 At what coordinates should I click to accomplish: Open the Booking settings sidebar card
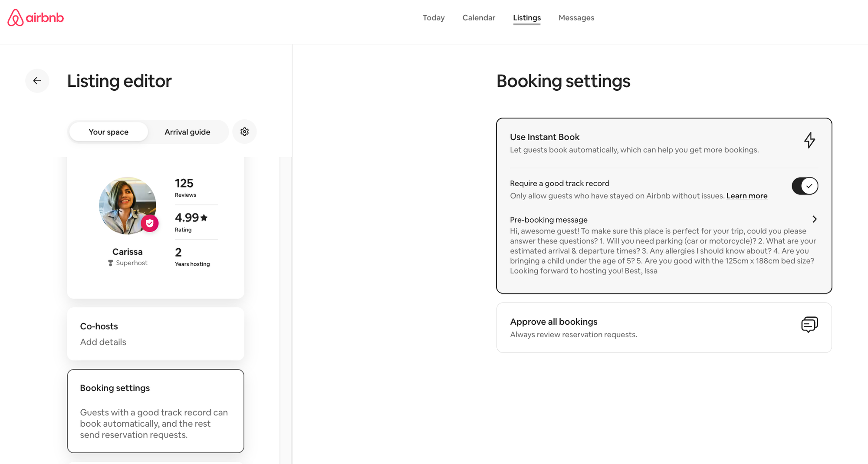(x=156, y=411)
